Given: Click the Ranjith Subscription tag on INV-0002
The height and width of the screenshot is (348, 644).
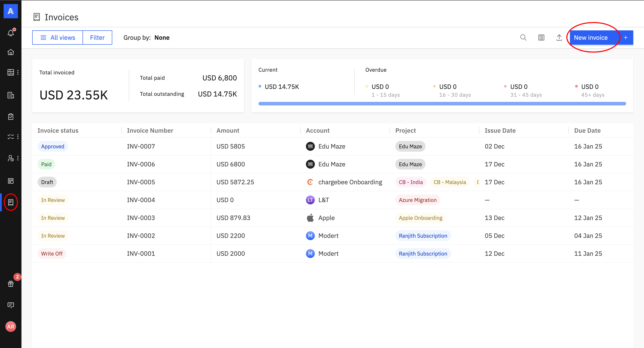Looking at the screenshot, I should pyautogui.click(x=423, y=236).
